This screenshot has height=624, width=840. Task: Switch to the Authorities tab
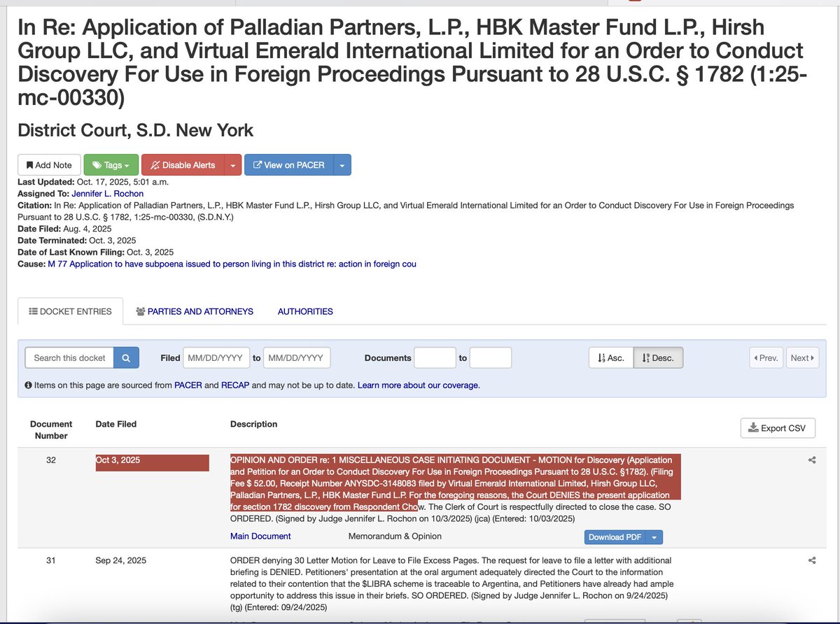tap(305, 311)
